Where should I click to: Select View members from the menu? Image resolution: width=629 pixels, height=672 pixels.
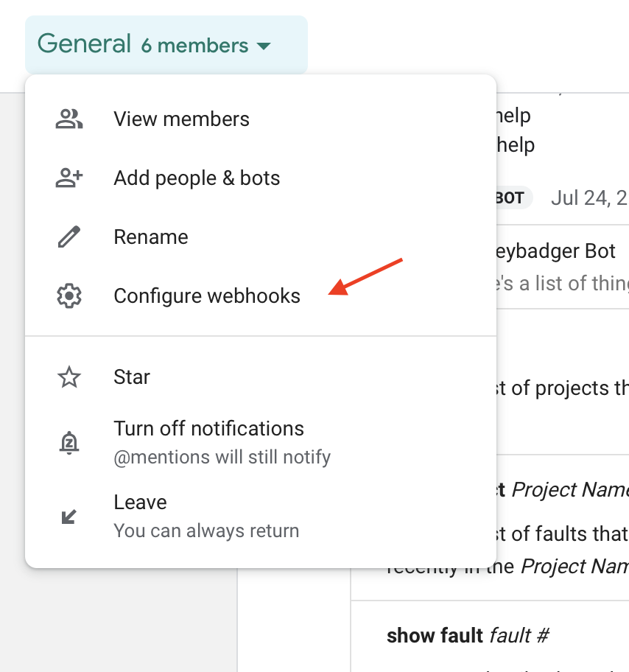181,119
